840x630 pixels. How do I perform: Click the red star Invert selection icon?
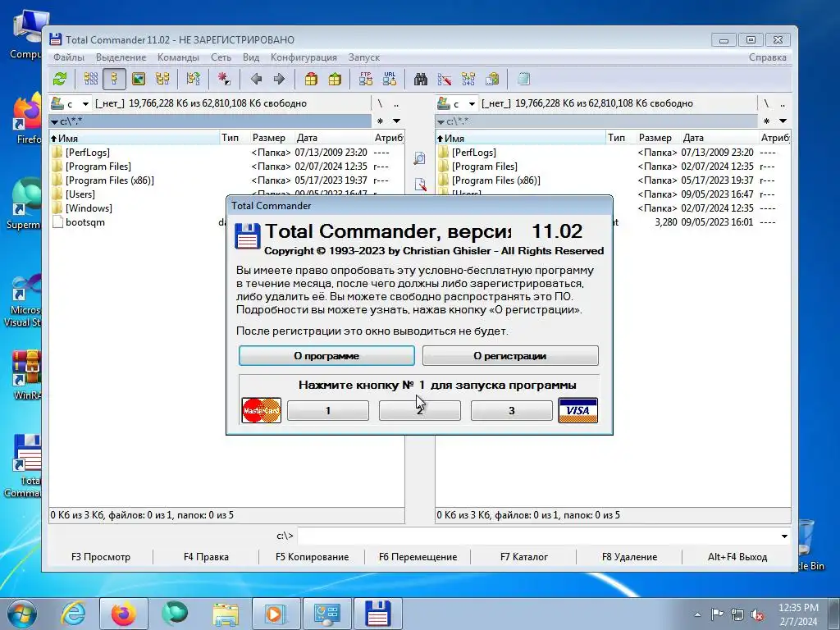coord(224,80)
